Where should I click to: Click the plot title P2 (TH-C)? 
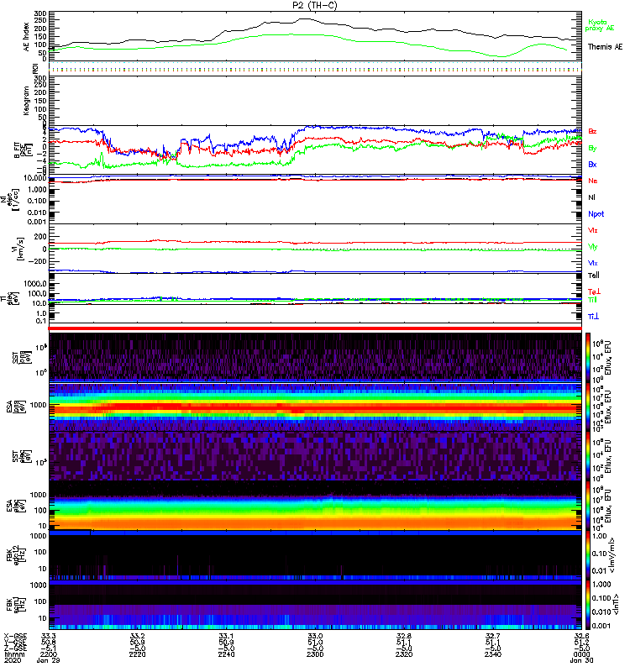[x=314, y=5]
